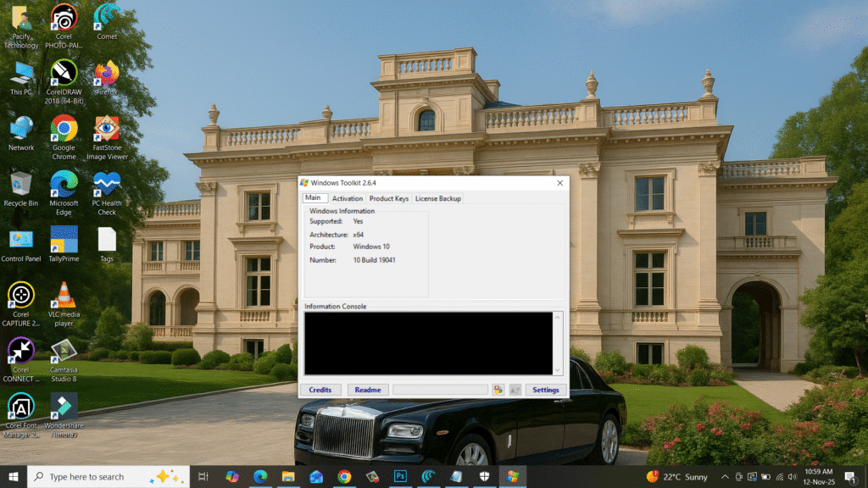Open the Readme
This screenshot has height=488, width=868.
368,390
